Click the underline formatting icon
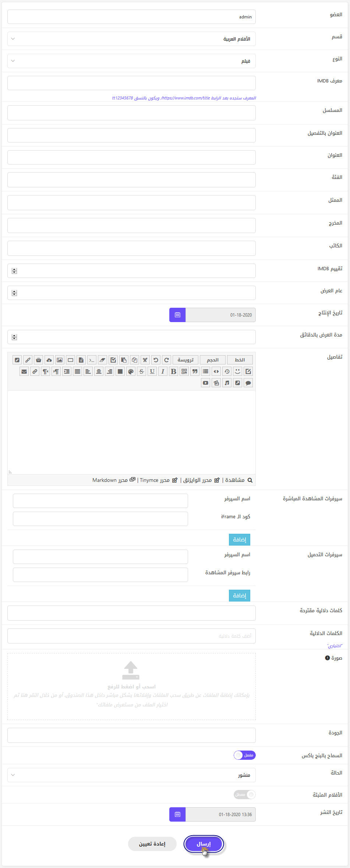Screen dimensions: 350x868 click(x=152, y=371)
